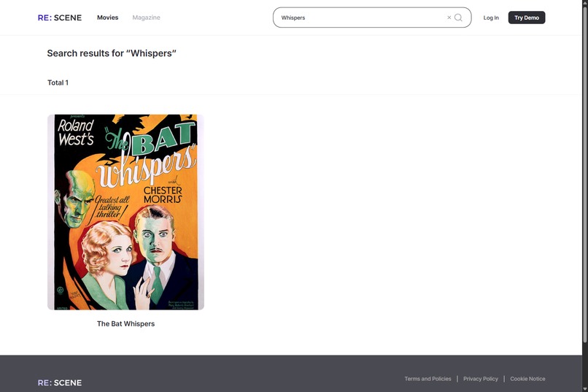Click the RE:SCENE logo in footer
Image resolution: width=588 pixels, height=392 pixels.
[x=60, y=383]
